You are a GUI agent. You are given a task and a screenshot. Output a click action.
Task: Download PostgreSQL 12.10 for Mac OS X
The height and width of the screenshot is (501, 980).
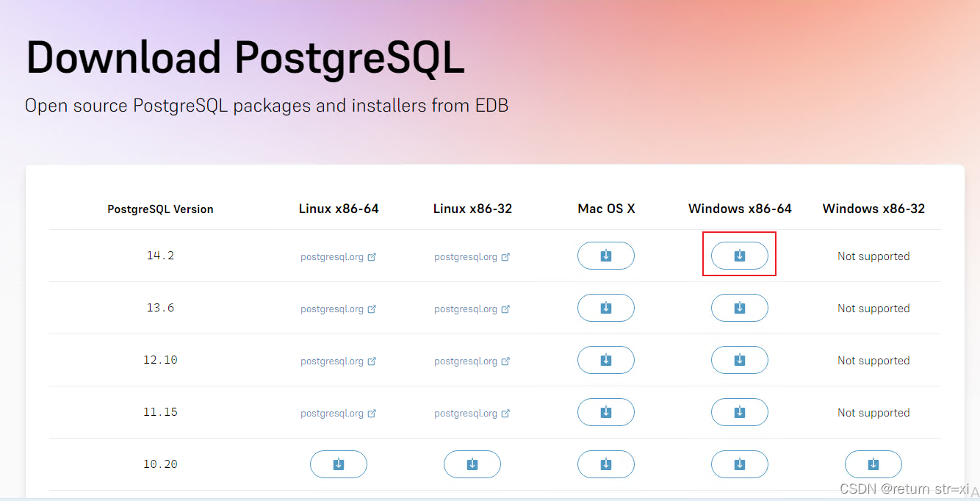pos(606,360)
